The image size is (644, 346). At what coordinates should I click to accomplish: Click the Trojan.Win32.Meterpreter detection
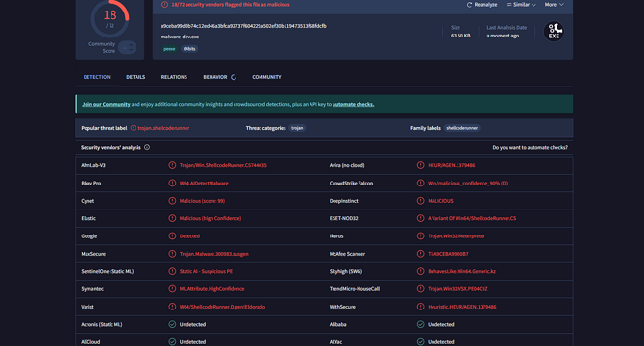pos(457,236)
